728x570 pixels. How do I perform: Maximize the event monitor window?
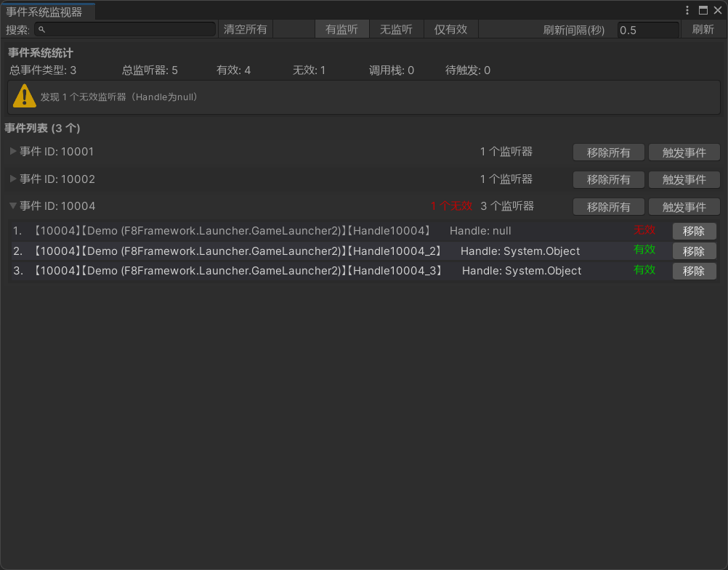tap(703, 10)
